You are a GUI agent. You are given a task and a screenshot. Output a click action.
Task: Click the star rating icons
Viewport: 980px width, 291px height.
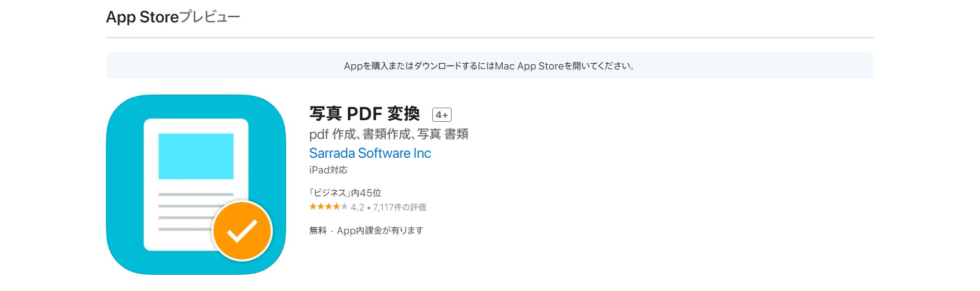pos(328,207)
